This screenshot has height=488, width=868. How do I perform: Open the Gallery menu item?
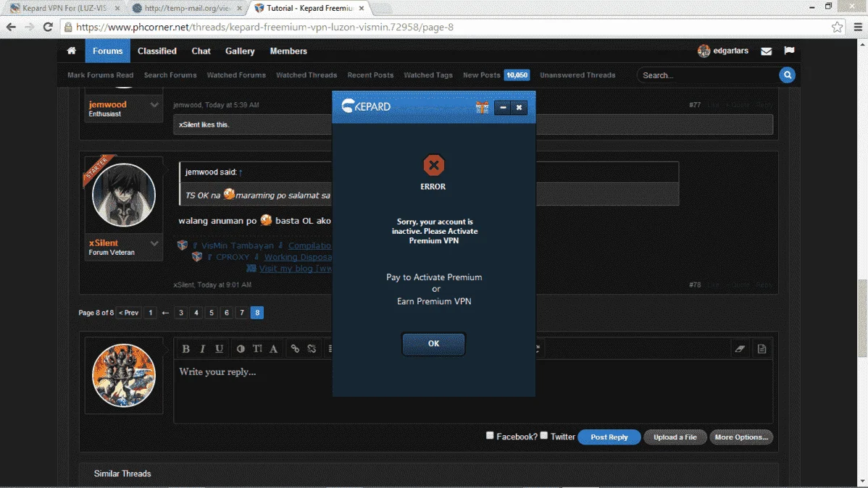coord(240,51)
